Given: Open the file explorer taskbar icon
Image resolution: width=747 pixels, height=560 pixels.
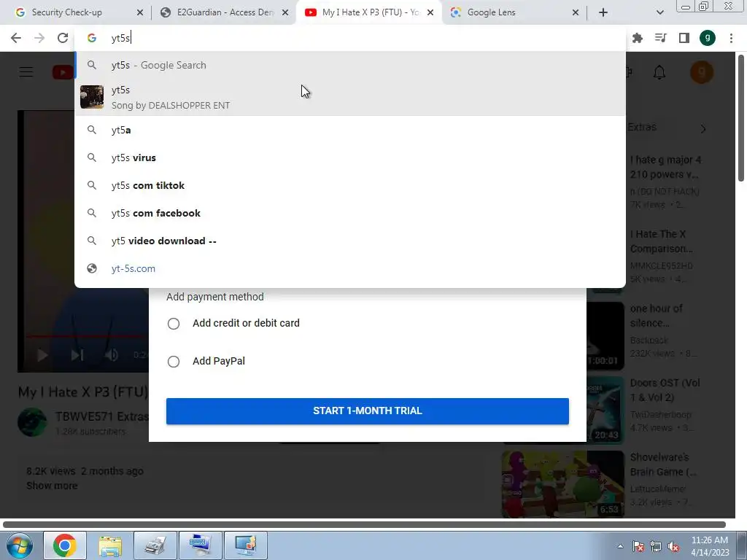Looking at the screenshot, I should pyautogui.click(x=110, y=545).
